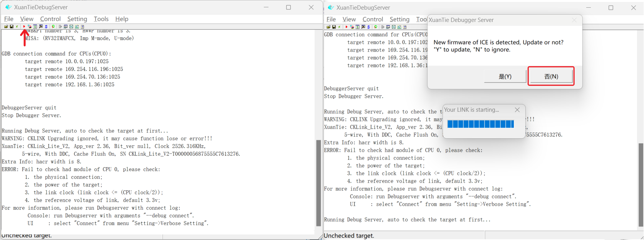Open the Help menu in left window
Screen dimensions: 644x240
pos(122,19)
